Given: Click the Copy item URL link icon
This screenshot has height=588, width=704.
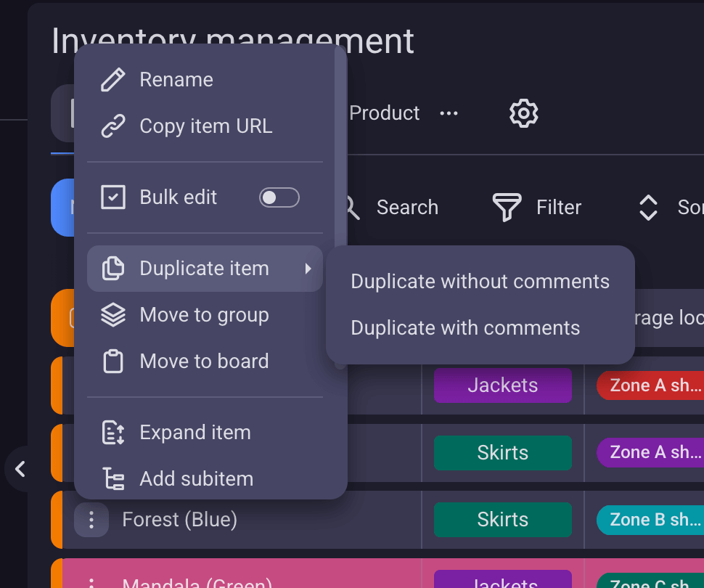Looking at the screenshot, I should click(112, 126).
